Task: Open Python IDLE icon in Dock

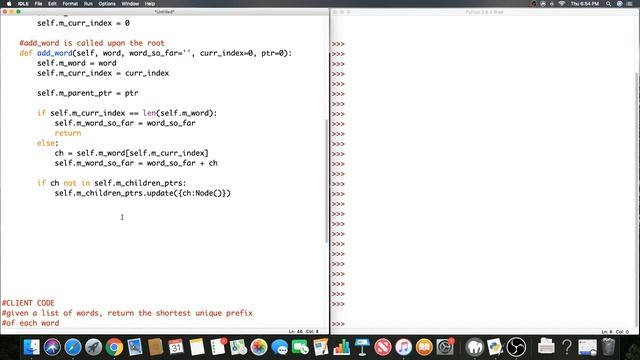Action: (495, 347)
